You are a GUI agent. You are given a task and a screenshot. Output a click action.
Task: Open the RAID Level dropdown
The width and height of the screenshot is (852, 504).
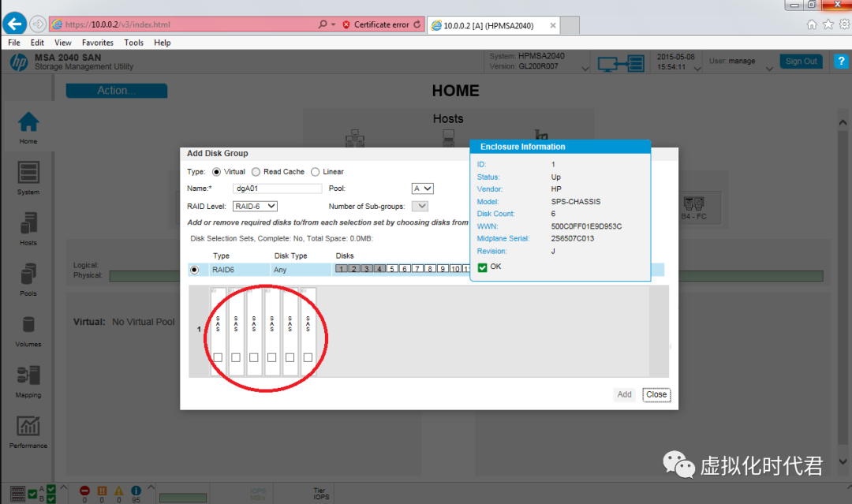255,207
